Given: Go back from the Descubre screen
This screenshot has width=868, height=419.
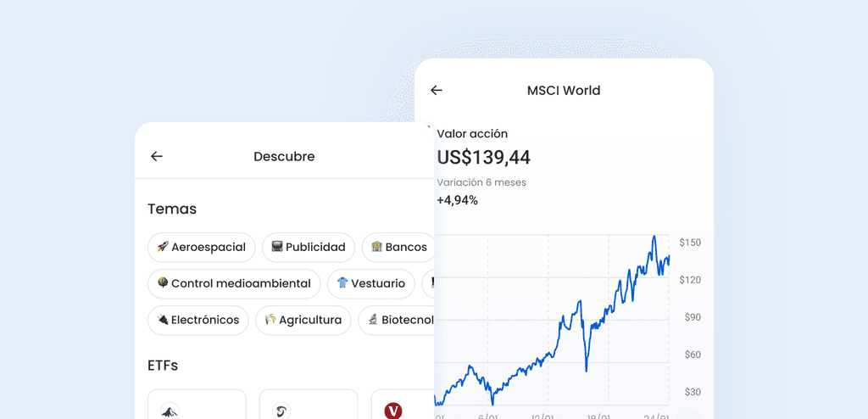Looking at the screenshot, I should (x=157, y=156).
